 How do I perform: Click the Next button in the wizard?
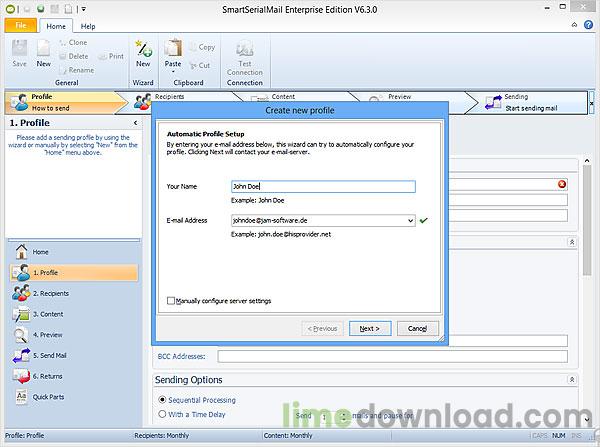coord(369,328)
